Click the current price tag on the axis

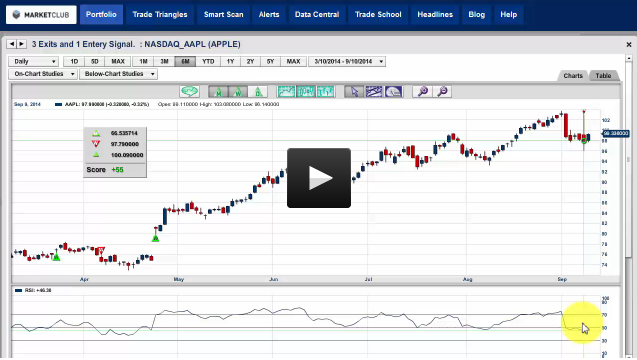coord(616,133)
